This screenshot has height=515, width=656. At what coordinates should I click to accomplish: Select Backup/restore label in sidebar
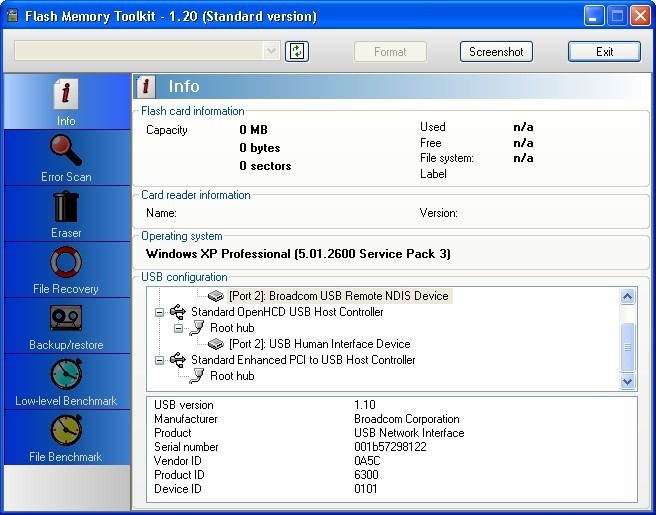[x=66, y=345]
